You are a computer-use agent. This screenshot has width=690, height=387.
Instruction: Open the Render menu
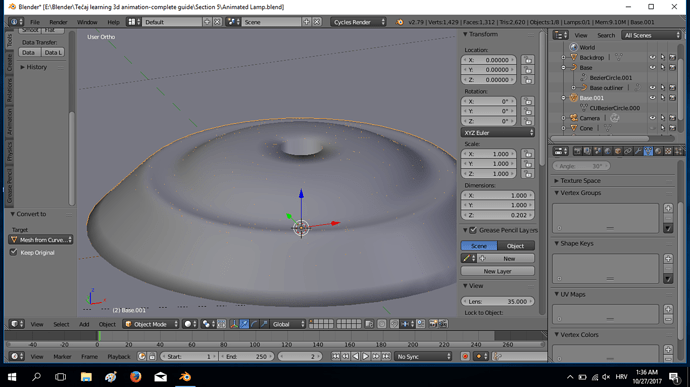click(58, 22)
